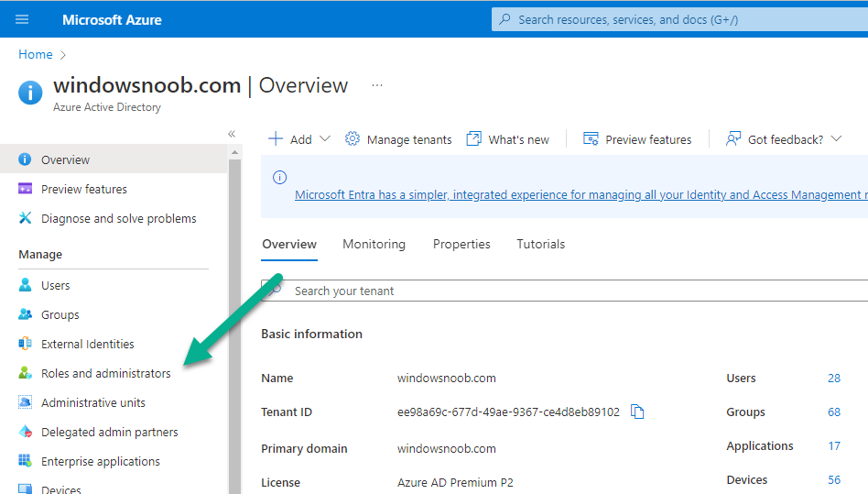
Task: Switch to the Tutorials tab
Action: point(541,244)
